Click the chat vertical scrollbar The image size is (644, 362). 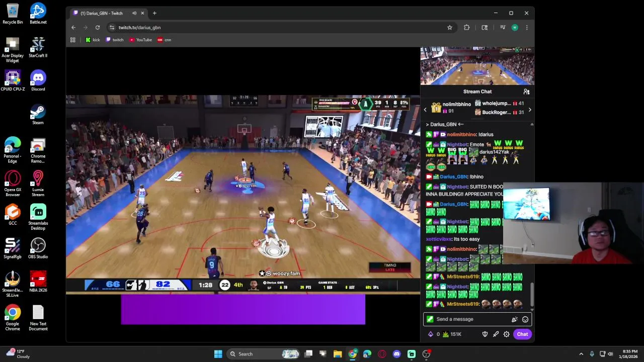click(x=532, y=295)
